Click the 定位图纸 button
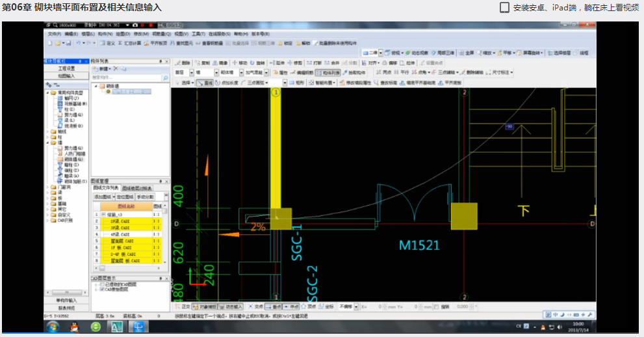The width and height of the screenshot is (644, 337). coord(125,196)
